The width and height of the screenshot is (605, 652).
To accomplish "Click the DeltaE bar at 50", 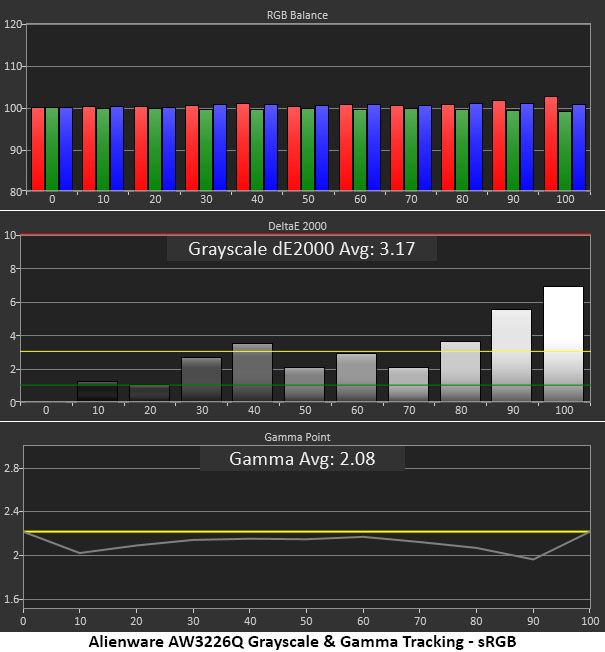I will click(x=304, y=385).
